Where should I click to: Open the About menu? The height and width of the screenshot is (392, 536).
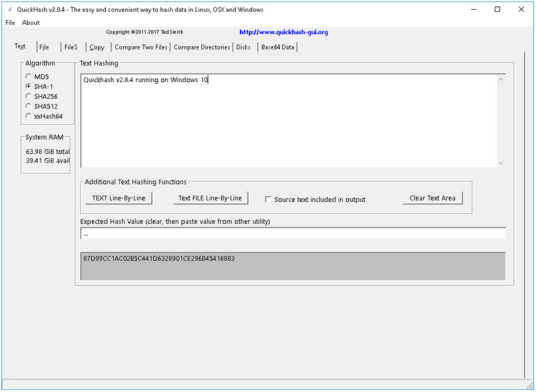31,22
